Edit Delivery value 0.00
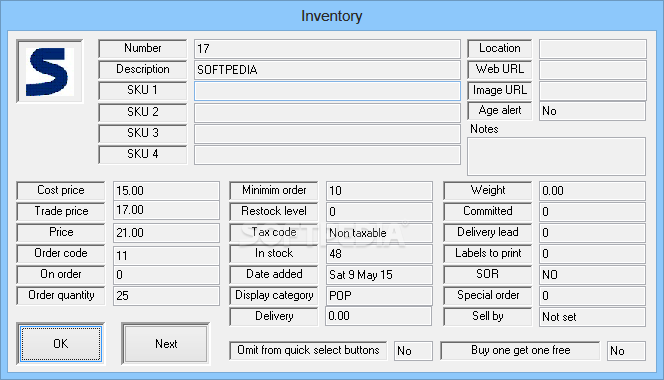 tap(379, 316)
